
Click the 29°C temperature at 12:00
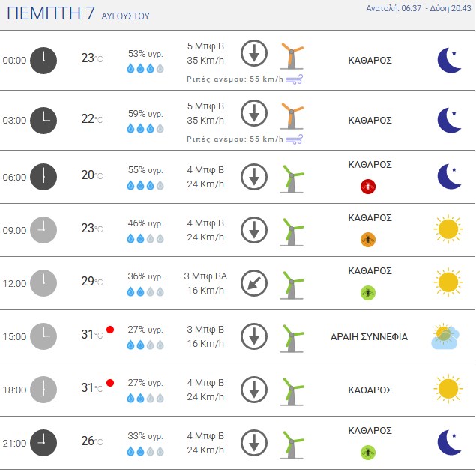point(92,282)
